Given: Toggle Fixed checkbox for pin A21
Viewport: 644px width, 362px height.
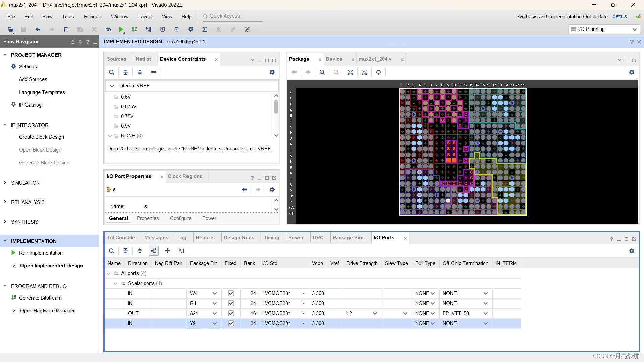Looking at the screenshot, I should pos(231,313).
